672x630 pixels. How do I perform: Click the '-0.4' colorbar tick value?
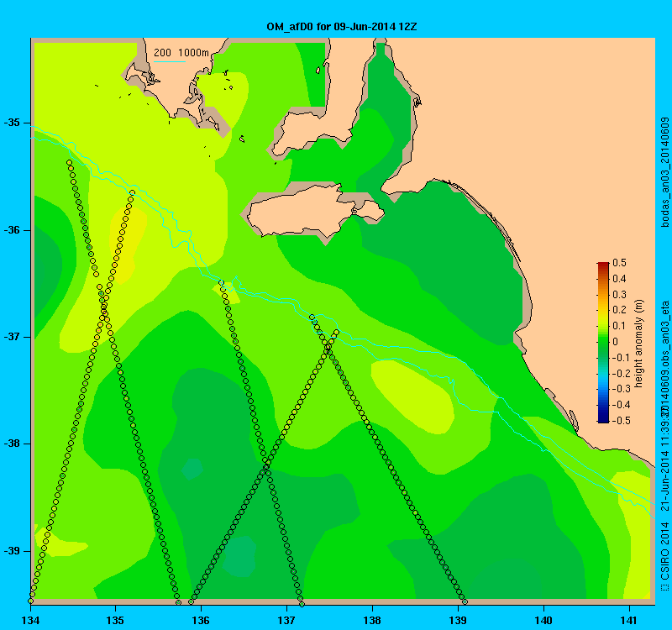point(622,405)
